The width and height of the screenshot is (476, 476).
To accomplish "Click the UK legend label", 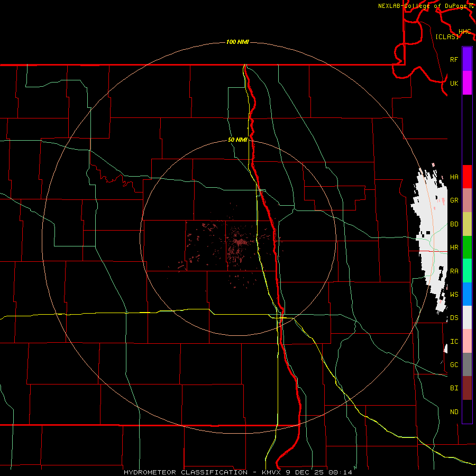I will click(x=454, y=83).
